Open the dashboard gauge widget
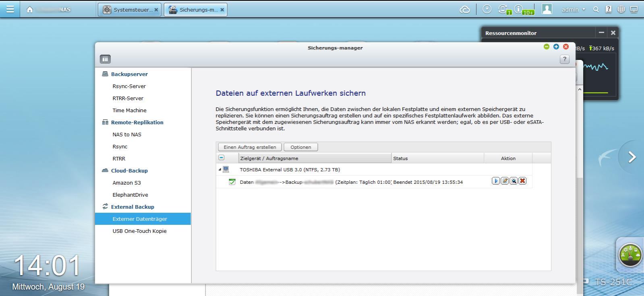Image resolution: width=644 pixels, height=296 pixels. [630, 255]
